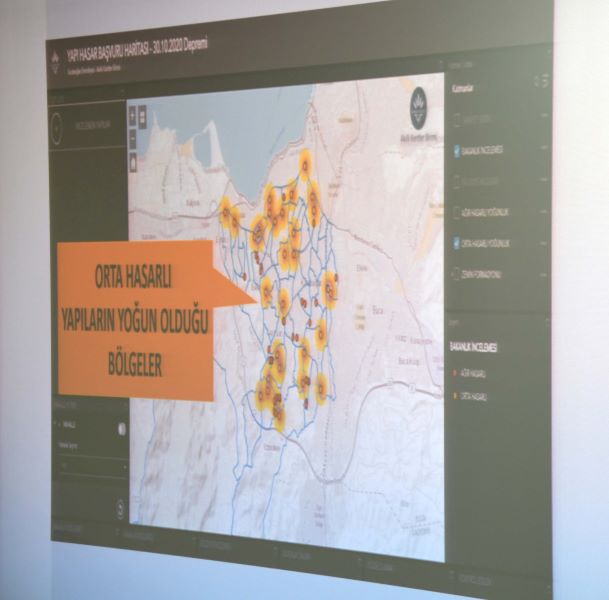The image size is (609, 600).
Task: Open the dropdown under the MAHALLE filter
Action: pyautogui.click(x=92, y=466)
